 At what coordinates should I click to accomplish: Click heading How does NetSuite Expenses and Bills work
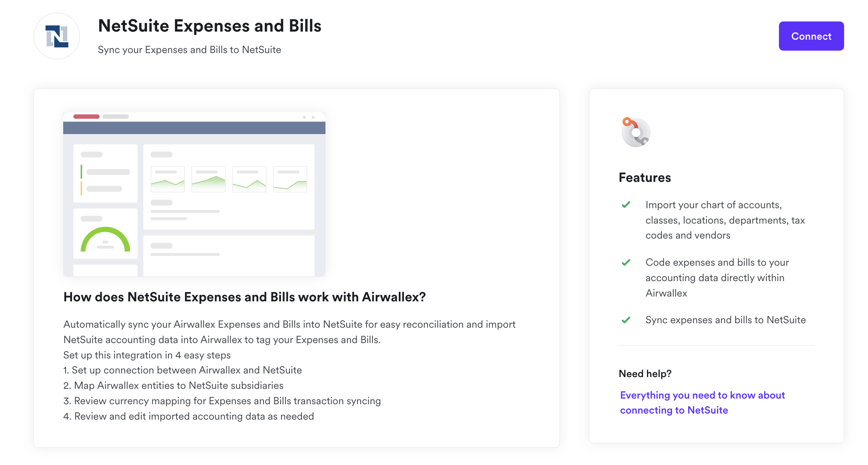(245, 297)
